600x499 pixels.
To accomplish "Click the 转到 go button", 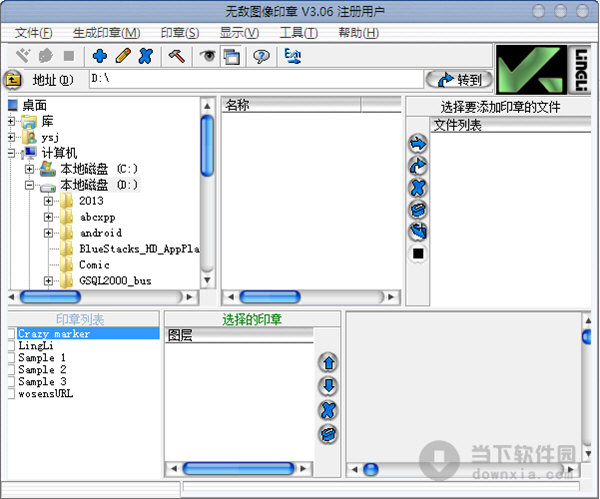I will [459, 80].
